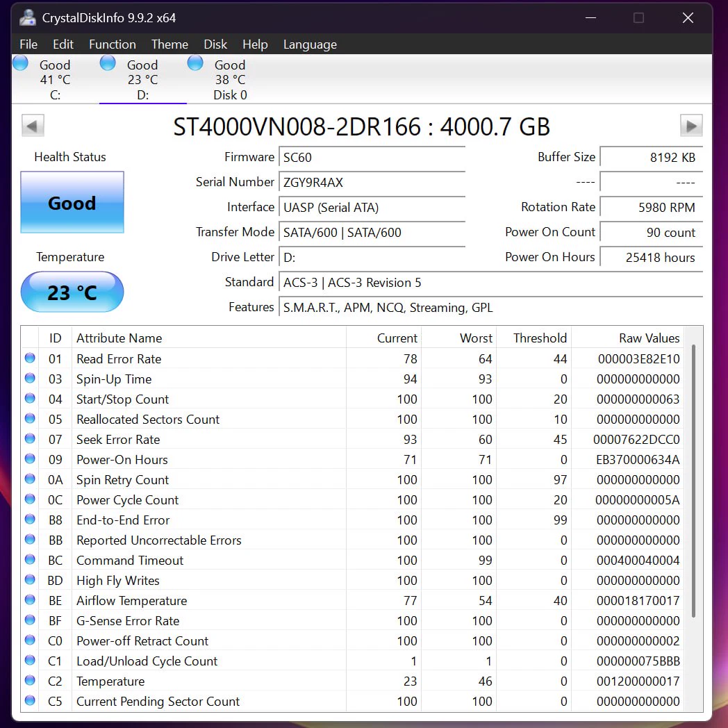Go to previous disk with left arrow
The image size is (728, 728).
(x=33, y=125)
